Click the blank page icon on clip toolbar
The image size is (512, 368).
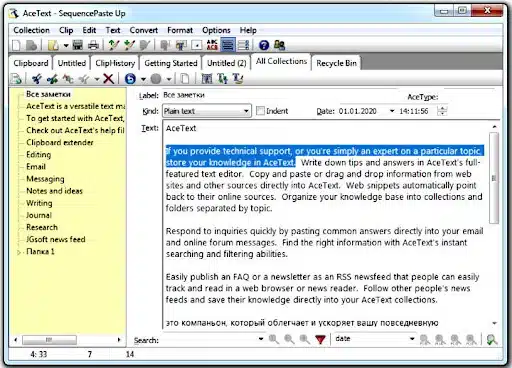tap(185, 79)
